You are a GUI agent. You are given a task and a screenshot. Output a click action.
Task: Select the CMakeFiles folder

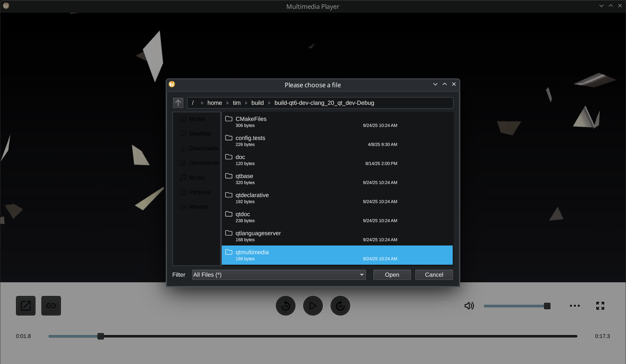point(251,119)
